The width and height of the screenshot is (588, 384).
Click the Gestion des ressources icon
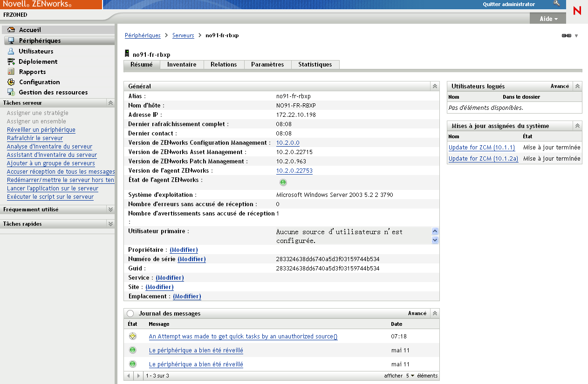point(11,92)
